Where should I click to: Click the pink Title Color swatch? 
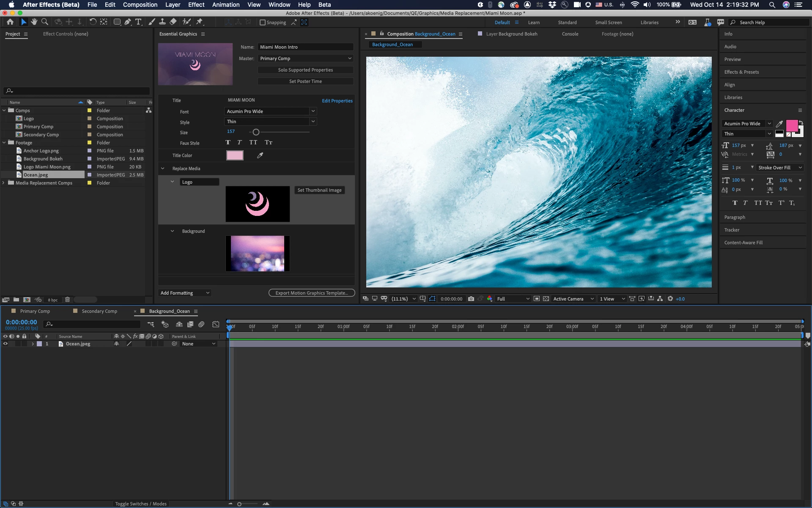[235, 155]
